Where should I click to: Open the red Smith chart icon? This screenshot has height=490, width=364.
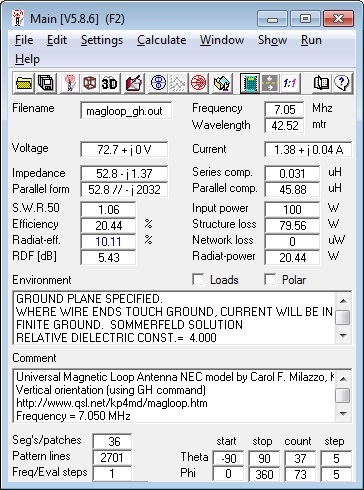[x=198, y=83]
